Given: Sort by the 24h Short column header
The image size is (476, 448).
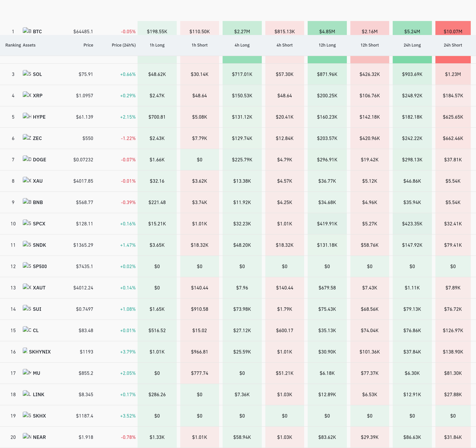Looking at the screenshot, I should click(453, 45).
